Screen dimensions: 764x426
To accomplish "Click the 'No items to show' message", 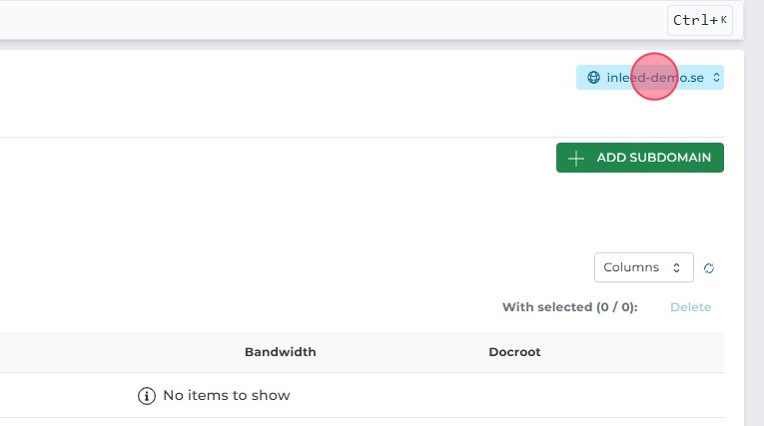I will pyautogui.click(x=226, y=396).
